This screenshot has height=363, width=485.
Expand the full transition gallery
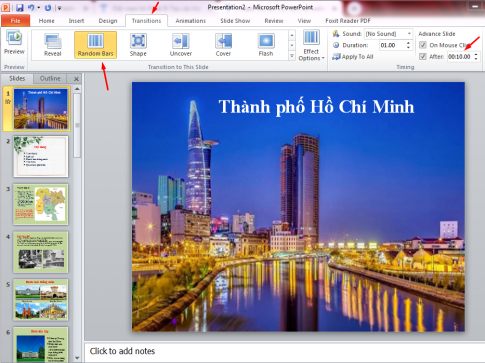292,56
